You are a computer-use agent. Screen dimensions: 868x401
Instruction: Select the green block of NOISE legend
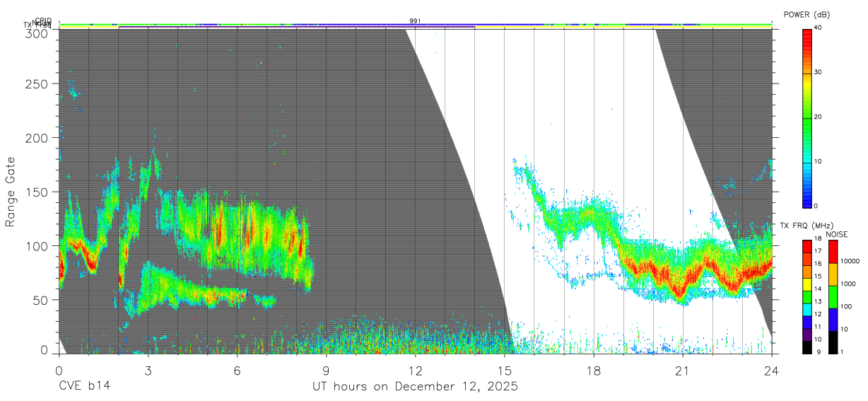[x=833, y=297]
